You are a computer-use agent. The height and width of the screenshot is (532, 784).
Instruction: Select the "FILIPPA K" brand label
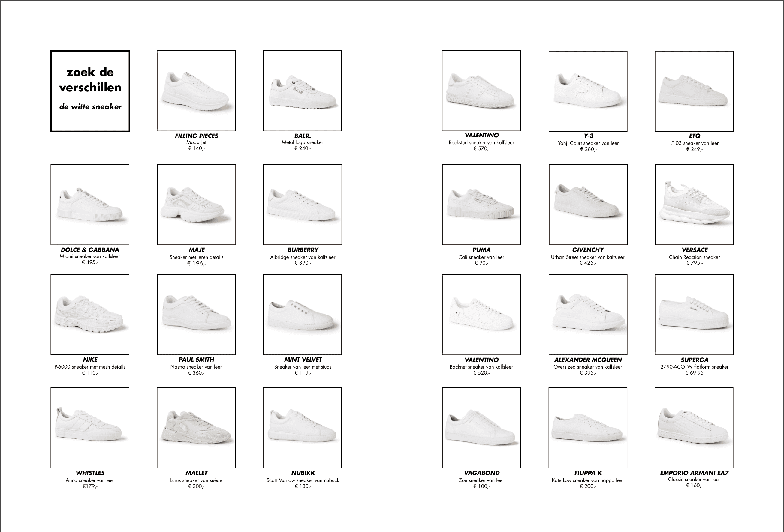click(588, 473)
